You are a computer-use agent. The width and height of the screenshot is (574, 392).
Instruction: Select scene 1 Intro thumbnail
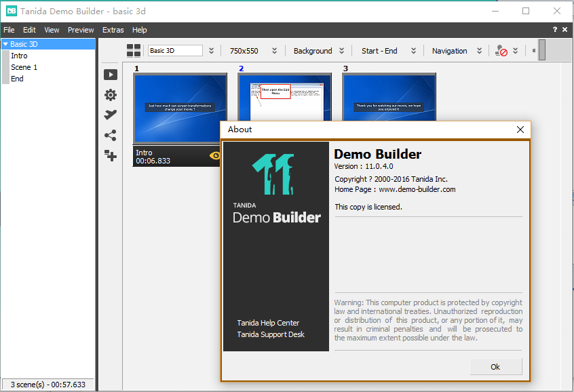(180, 108)
